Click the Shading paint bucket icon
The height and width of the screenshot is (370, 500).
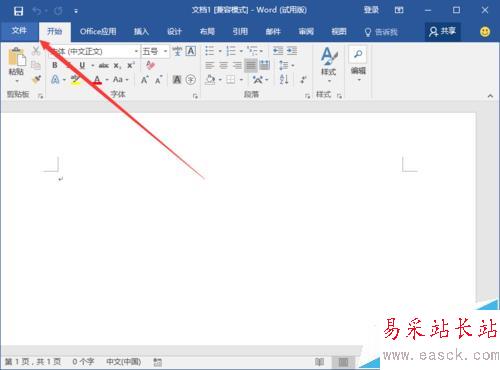(210, 80)
